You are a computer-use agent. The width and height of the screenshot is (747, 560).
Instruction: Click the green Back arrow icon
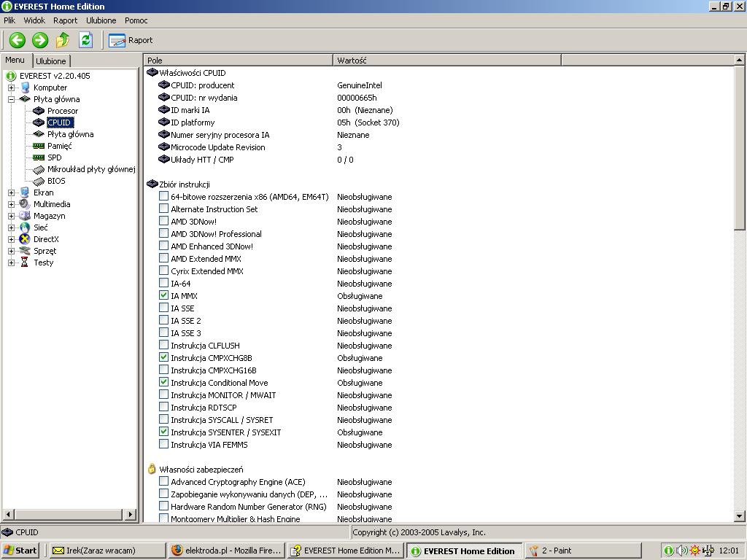(x=18, y=40)
